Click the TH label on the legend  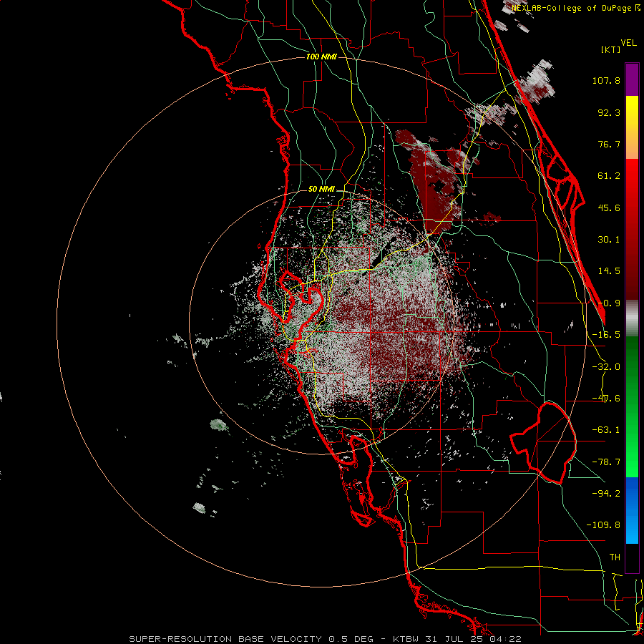(615, 557)
